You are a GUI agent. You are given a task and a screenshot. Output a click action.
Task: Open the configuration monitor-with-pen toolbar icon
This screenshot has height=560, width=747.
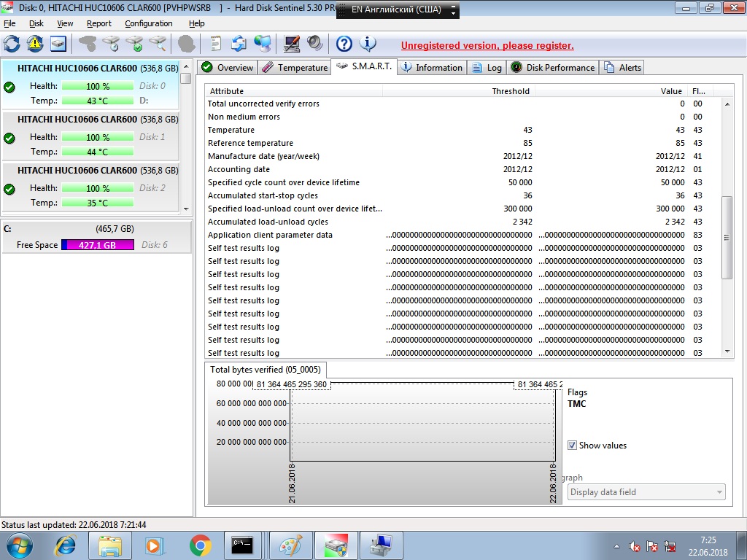[292, 44]
